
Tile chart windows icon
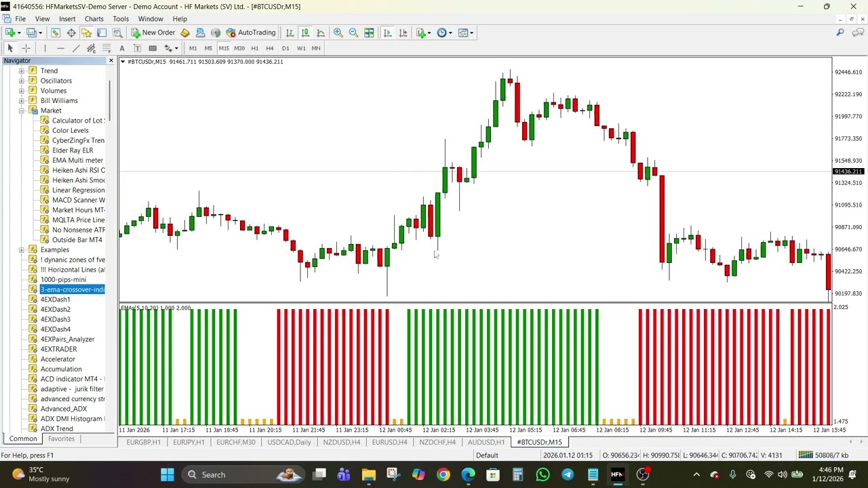369,33
